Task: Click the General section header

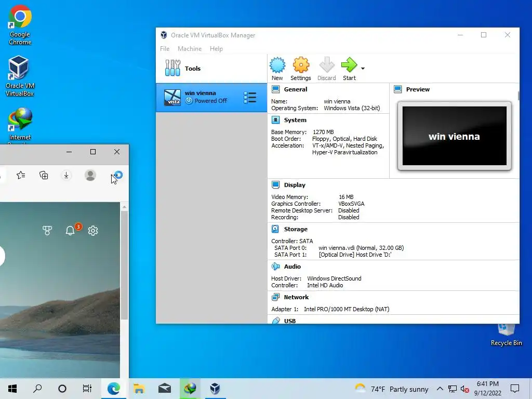Action: tap(295, 89)
